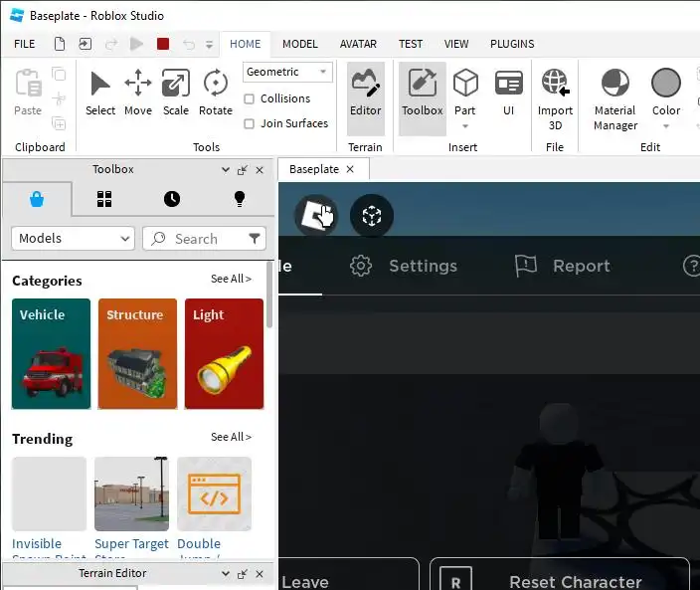Undock the Toolbox panel
This screenshot has height=590, width=700.
coord(243,170)
